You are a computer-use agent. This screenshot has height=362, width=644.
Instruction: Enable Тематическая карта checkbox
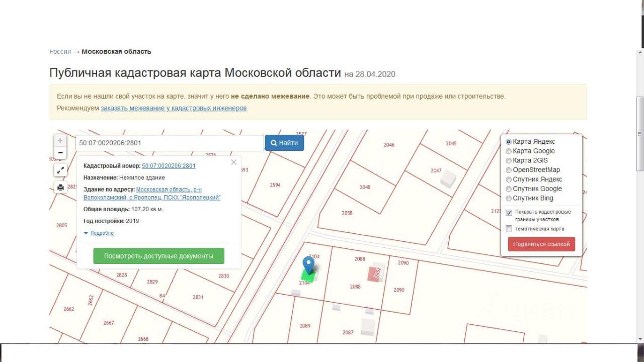(509, 229)
